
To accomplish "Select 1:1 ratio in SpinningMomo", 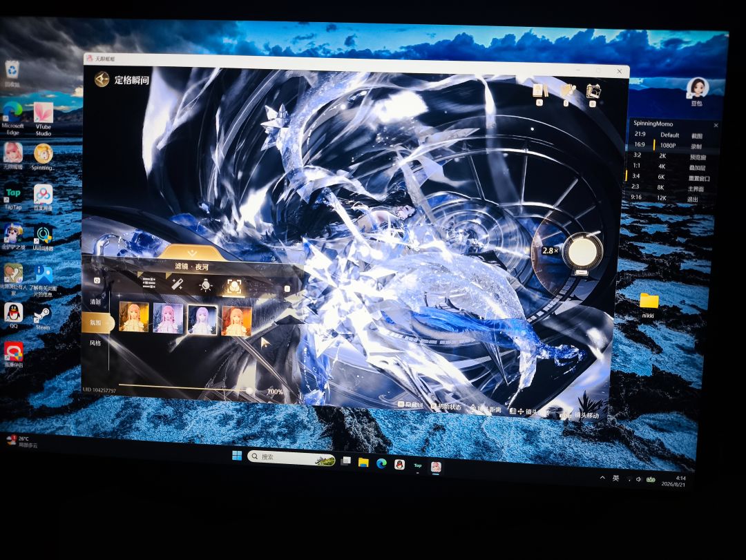I will [637, 166].
